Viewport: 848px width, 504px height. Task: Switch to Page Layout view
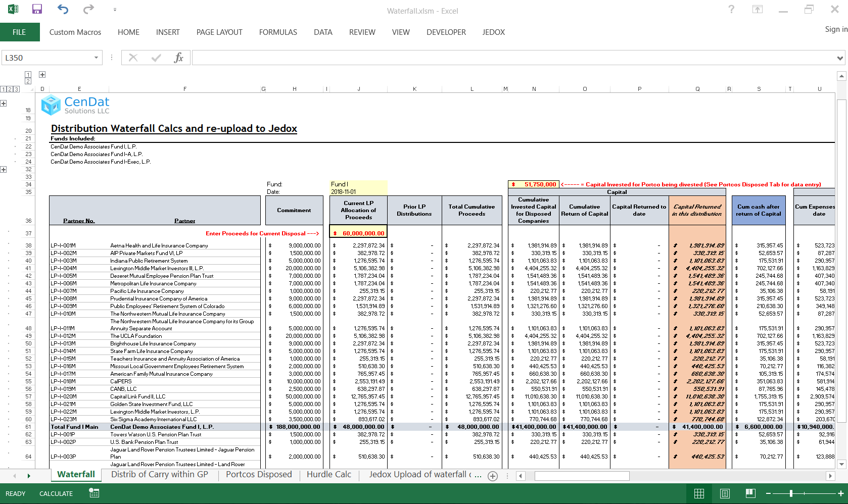[x=725, y=493]
